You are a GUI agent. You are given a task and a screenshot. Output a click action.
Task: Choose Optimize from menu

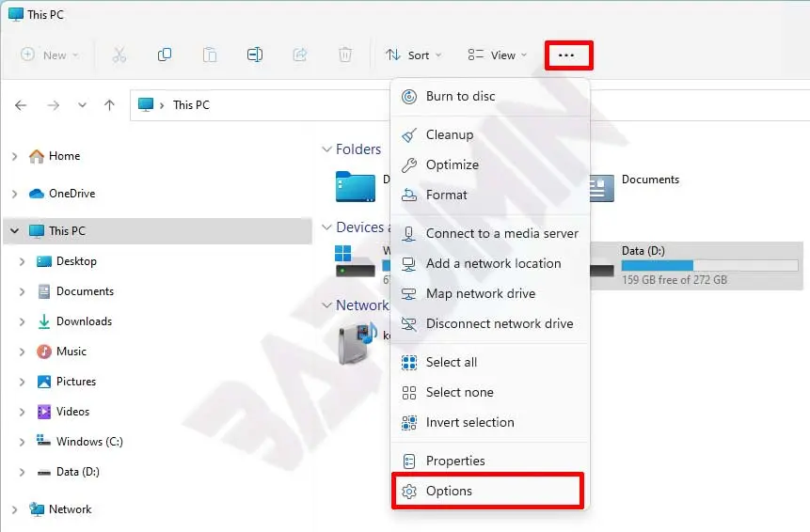pos(490,164)
